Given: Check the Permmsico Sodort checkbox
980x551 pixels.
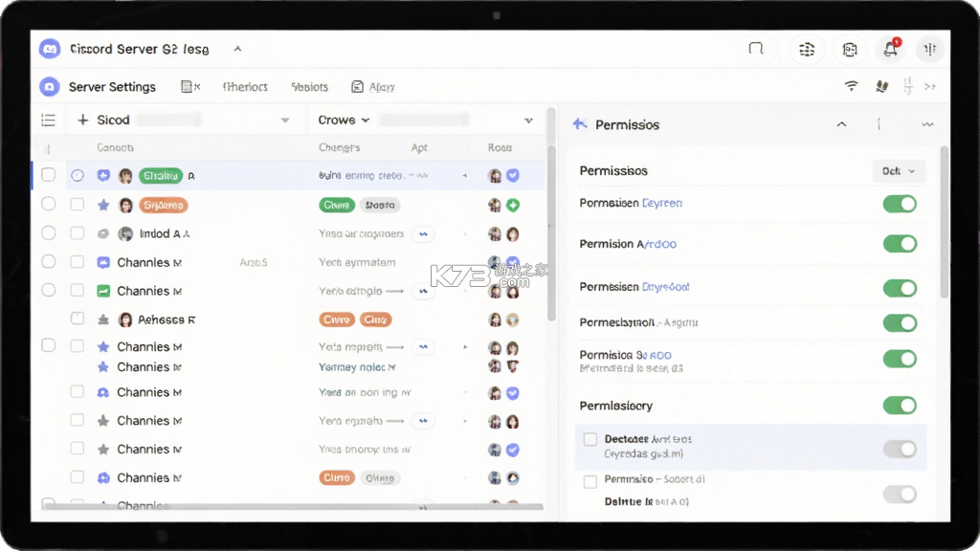Looking at the screenshot, I should click(590, 482).
